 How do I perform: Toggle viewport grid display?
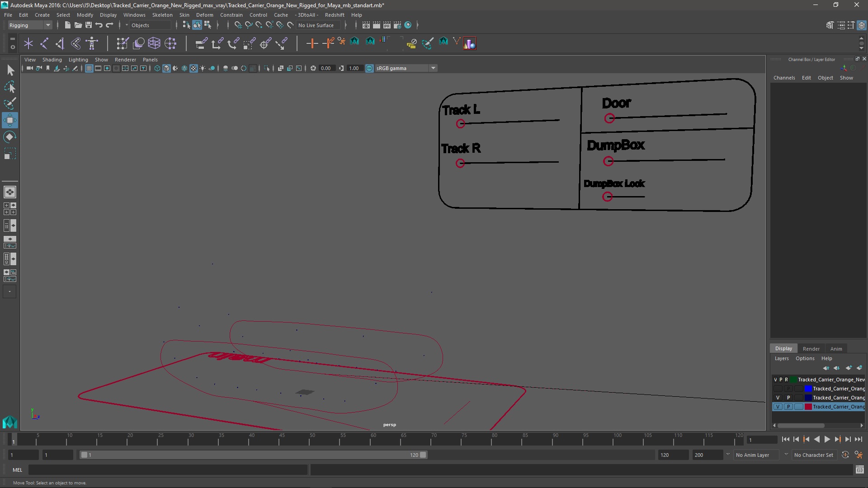pos(89,68)
